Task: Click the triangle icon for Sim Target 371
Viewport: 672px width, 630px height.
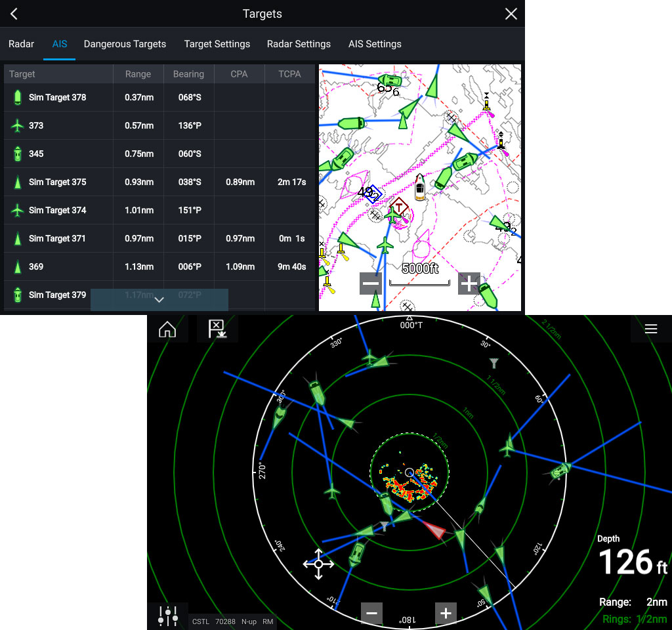Action: tap(18, 238)
